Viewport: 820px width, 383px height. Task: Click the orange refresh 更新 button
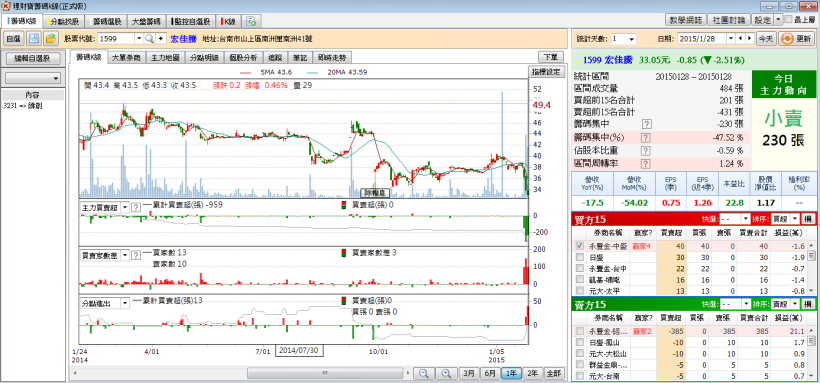click(795, 39)
